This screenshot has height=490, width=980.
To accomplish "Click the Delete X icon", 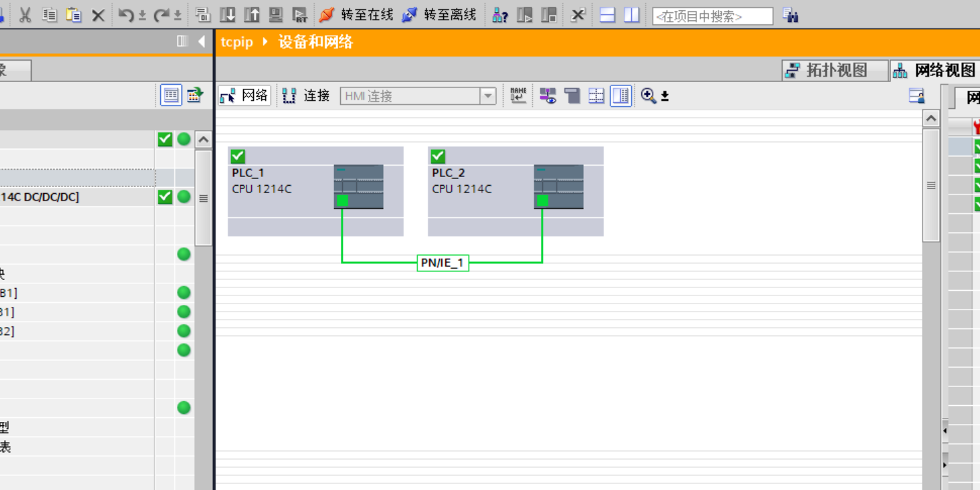I will (x=98, y=15).
